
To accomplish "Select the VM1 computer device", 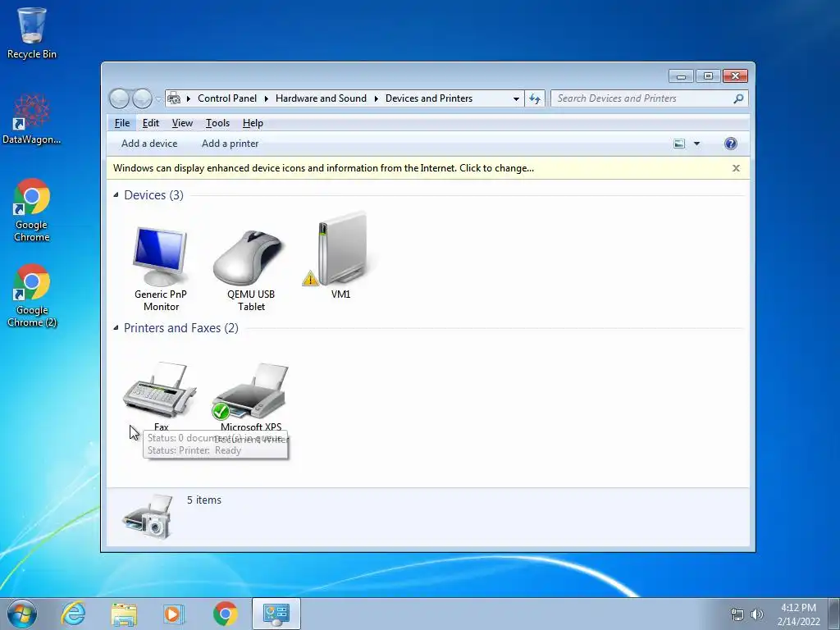I will pyautogui.click(x=340, y=256).
